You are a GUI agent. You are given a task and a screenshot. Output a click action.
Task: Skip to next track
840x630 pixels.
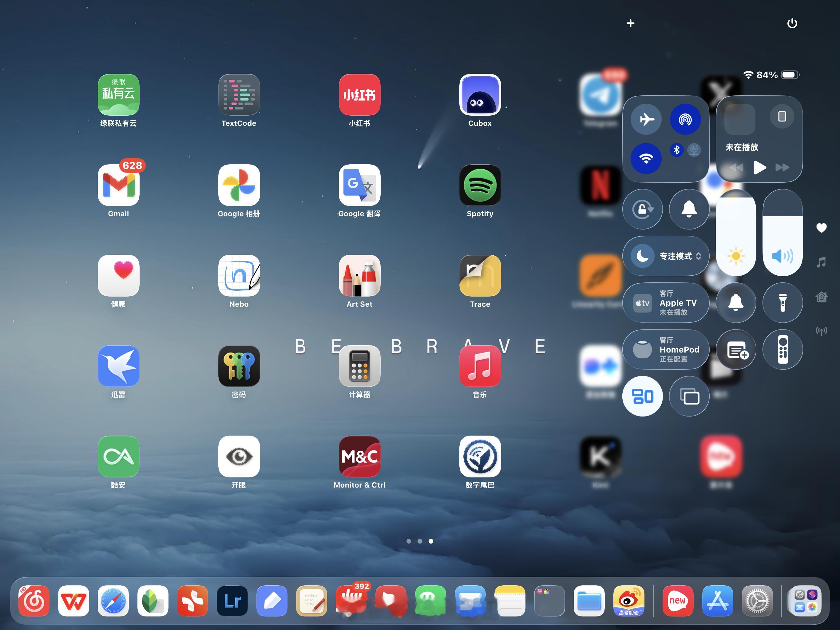click(782, 168)
